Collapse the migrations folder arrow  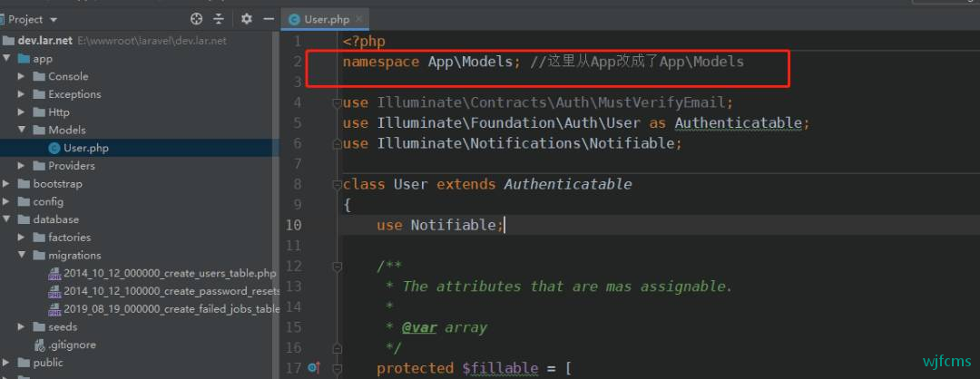(x=21, y=256)
